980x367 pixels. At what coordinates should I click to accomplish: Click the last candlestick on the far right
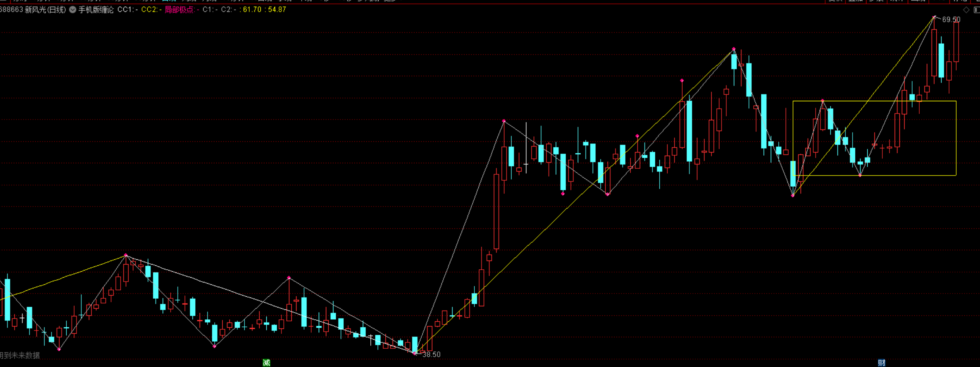(956, 42)
